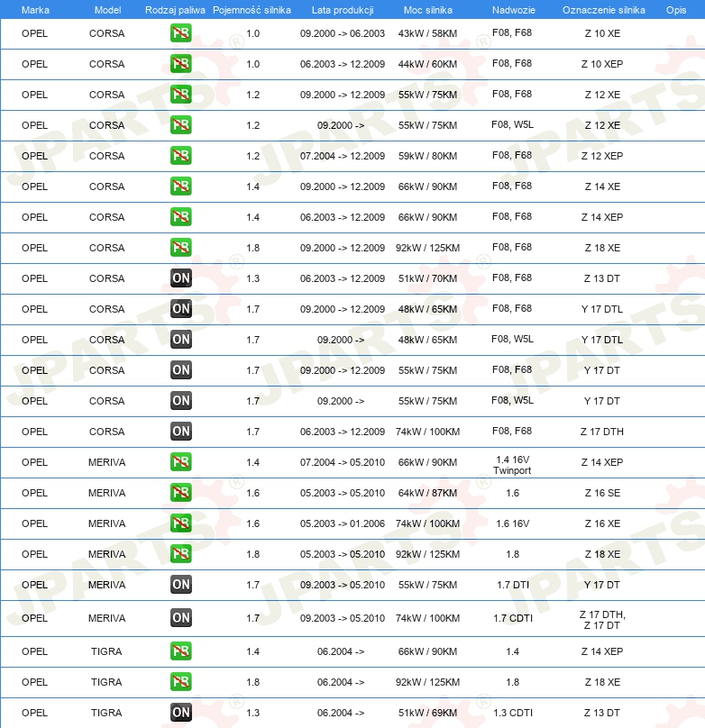Viewport: 705px width, 728px height.
Task: Click engine code Z 14 XE
Action: pyautogui.click(x=602, y=187)
